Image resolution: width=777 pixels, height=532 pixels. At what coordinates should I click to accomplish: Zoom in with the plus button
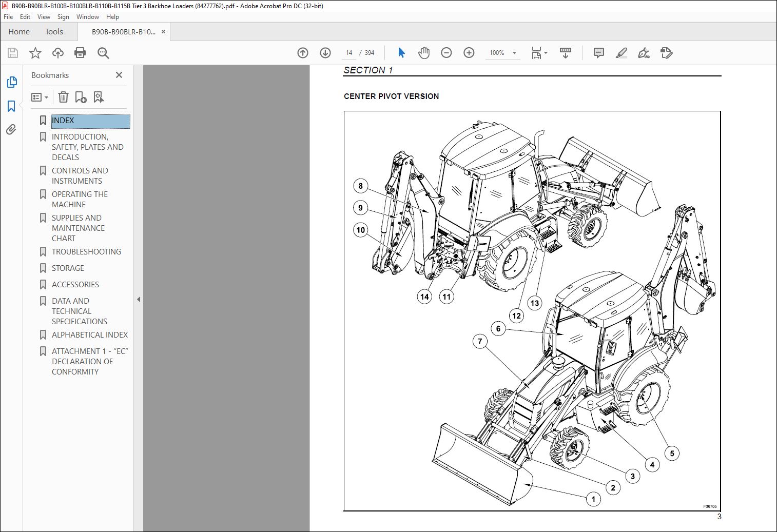pos(469,53)
